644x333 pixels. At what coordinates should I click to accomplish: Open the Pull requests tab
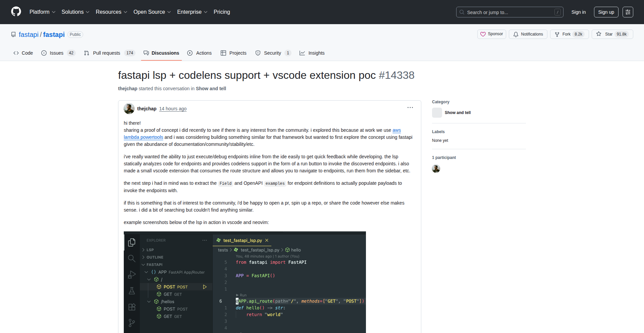(x=107, y=53)
